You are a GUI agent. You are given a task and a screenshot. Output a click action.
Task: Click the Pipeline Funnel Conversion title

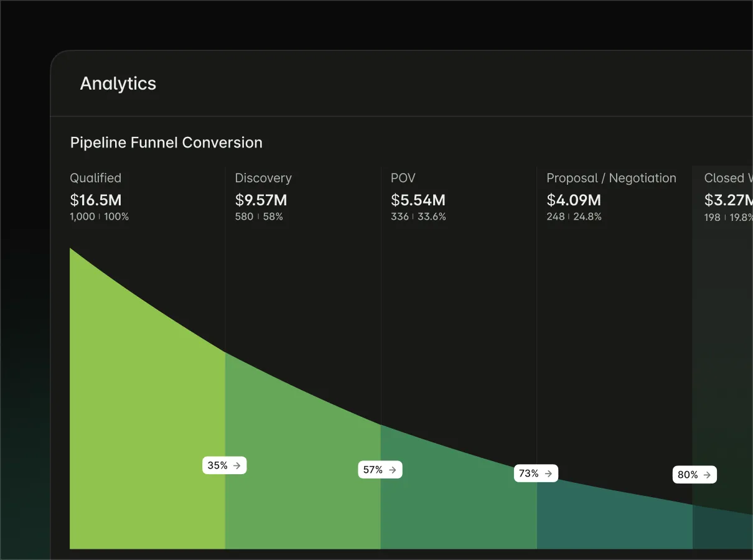pos(166,142)
